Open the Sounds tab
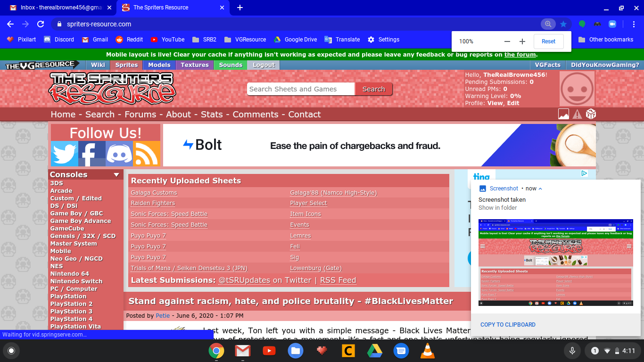 (231, 65)
